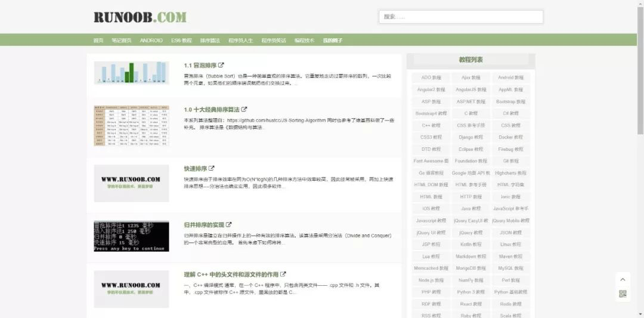Click the external-link icon beside 1.1 冒泡排序
The width and height of the screenshot is (644, 318).
coord(221,65)
